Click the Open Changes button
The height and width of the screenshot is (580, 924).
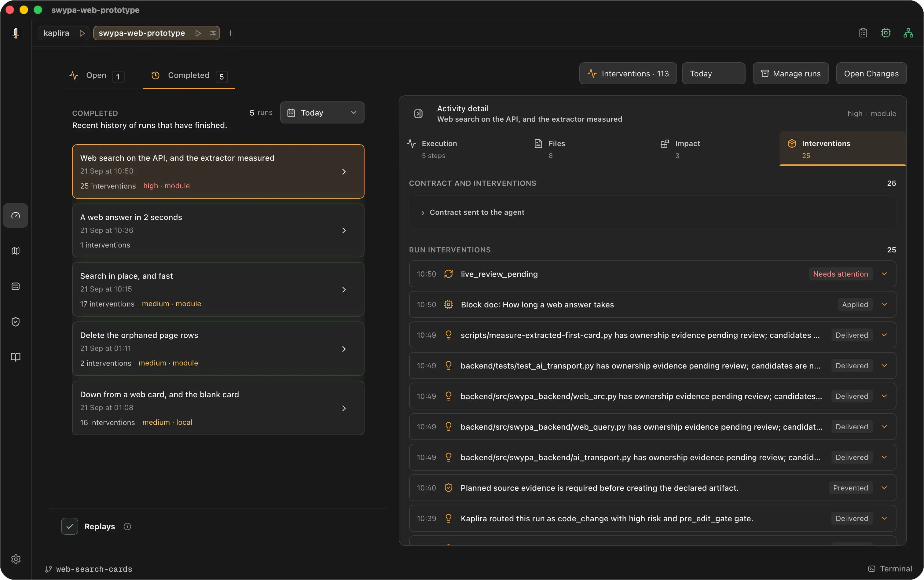coord(871,74)
